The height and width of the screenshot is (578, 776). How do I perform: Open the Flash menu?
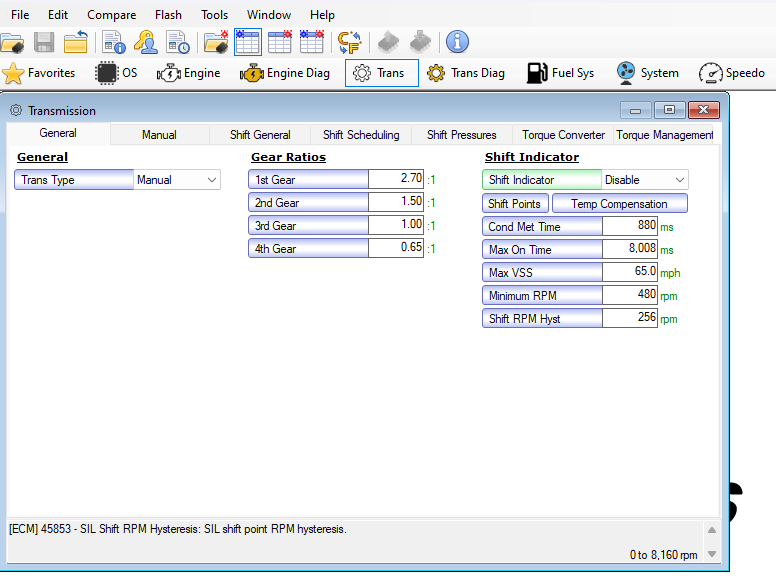168,15
